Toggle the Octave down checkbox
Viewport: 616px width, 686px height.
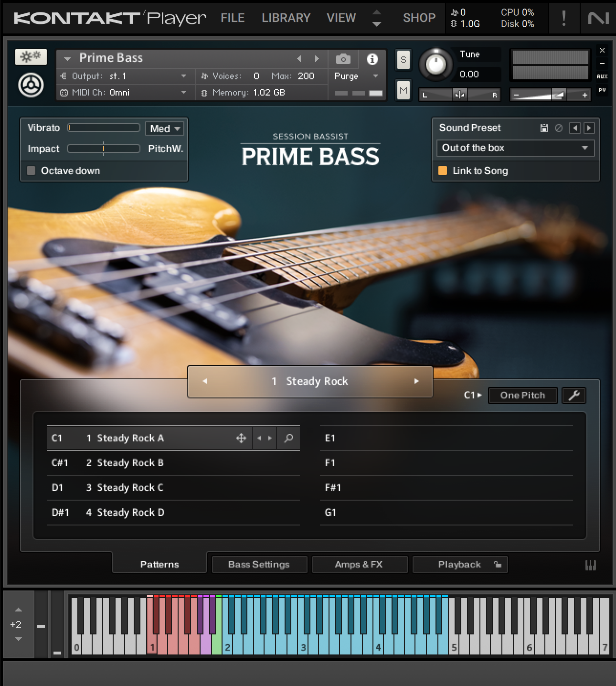pyautogui.click(x=31, y=171)
